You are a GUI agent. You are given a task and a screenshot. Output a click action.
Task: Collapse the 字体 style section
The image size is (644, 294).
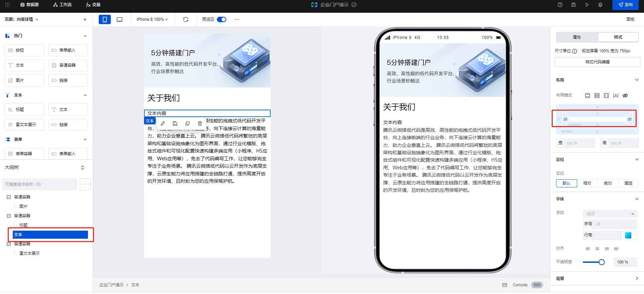click(x=637, y=199)
